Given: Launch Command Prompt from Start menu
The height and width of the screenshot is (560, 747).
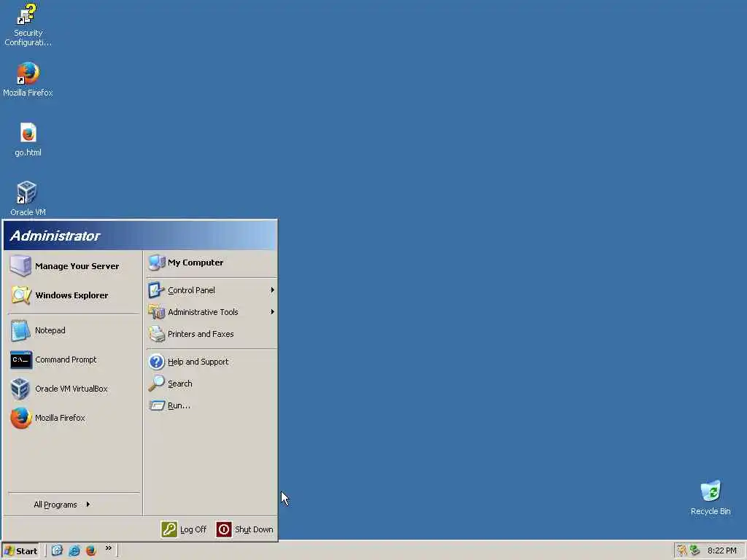Looking at the screenshot, I should point(74,359).
